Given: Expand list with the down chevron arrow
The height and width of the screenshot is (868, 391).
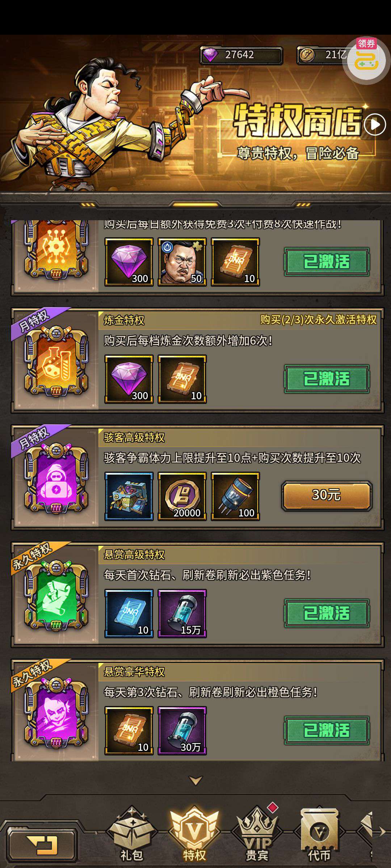Looking at the screenshot, I should pos(195,780).
